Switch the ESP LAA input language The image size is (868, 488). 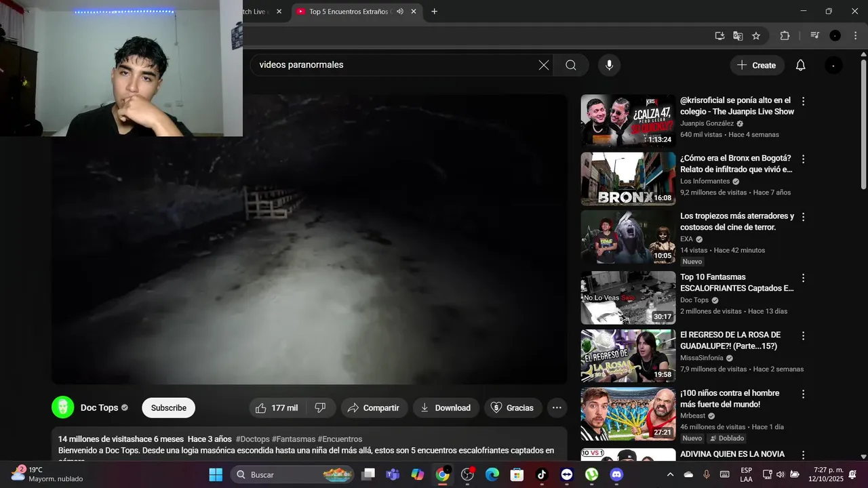(x=746, y=474)
